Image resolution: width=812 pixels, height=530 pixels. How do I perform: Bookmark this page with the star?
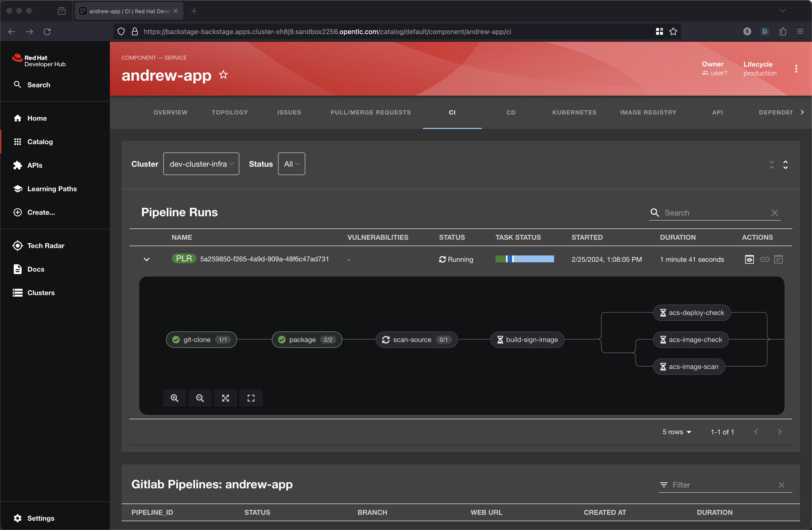point(673,31)
